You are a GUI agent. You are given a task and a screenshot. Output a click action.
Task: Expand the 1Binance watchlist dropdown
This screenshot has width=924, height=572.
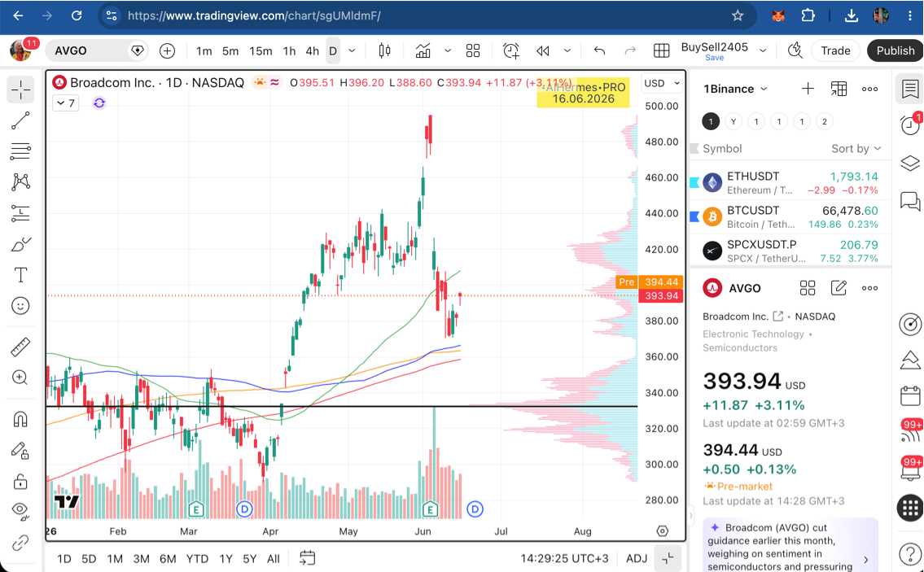tap(736, 89)
